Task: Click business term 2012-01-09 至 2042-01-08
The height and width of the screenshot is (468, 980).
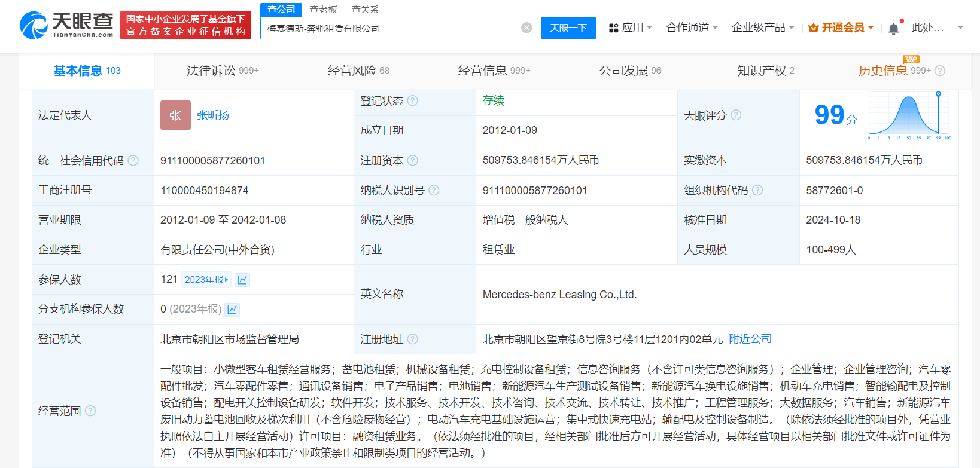Action: tap(223, 220)
